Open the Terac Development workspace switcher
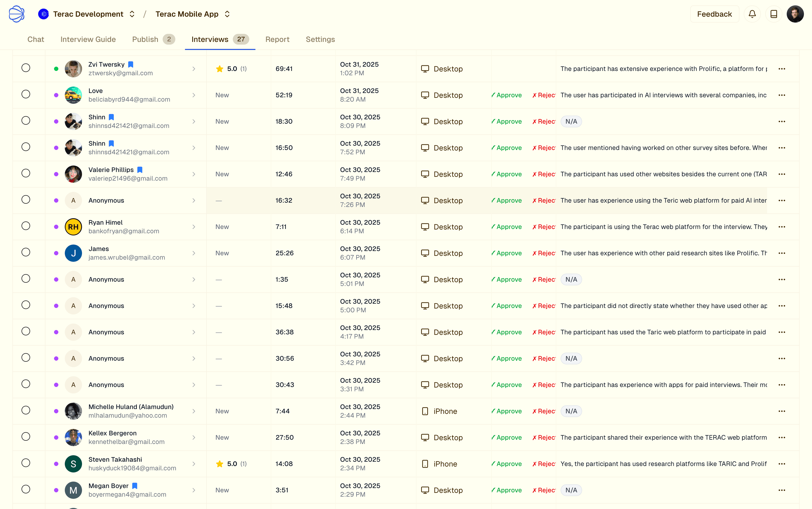Image resolution: width=812 pixels, height=509 pixels. click(132, 14)
